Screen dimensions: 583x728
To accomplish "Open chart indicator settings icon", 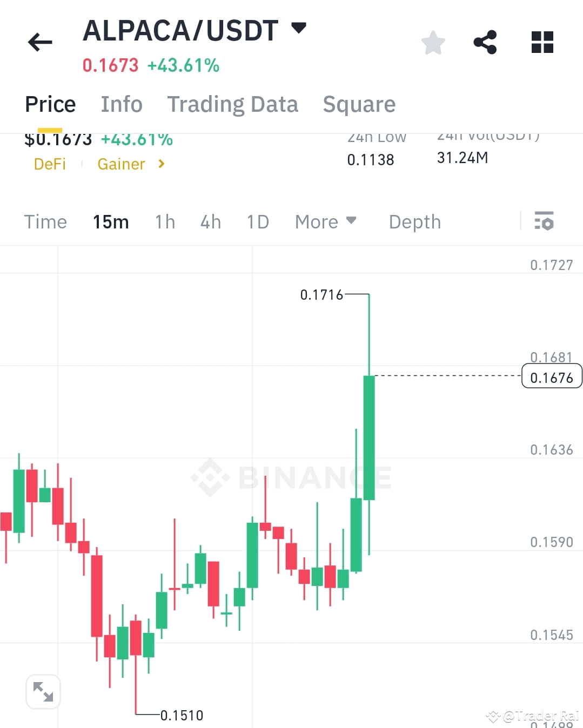I will click(x=545, y=221).
